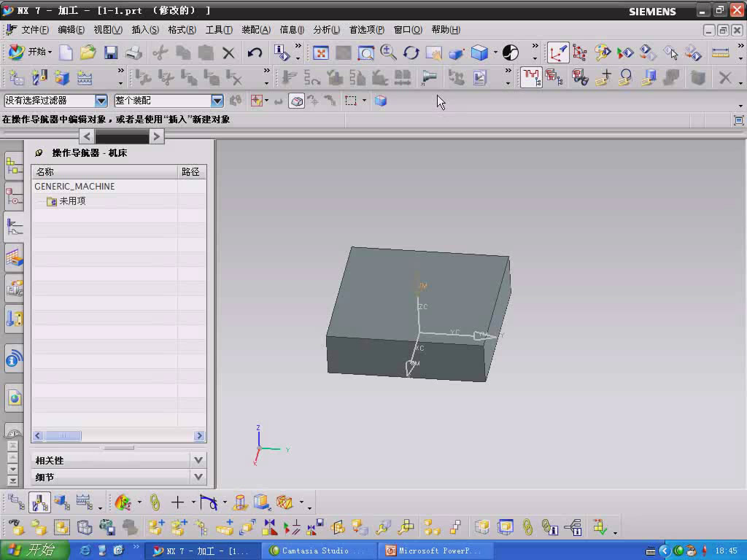This screenshot has height=560, width=747.
Task: Click the blue cube icon in selection bar
Action: click(380, 101)
